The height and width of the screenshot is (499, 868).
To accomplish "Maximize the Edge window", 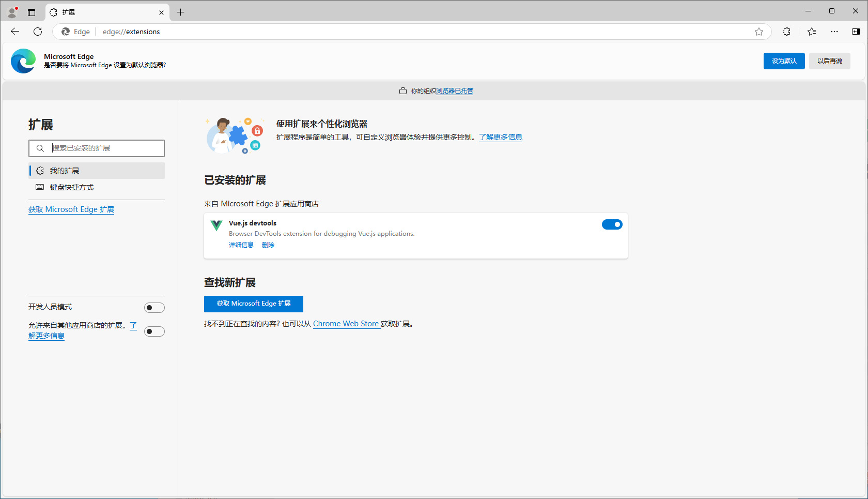I will [x=832, y=11].
